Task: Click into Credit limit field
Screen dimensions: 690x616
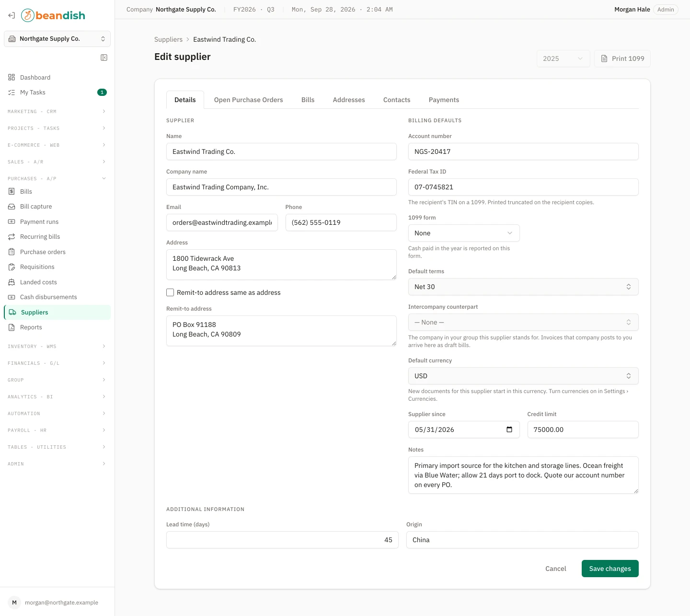Action: coord(583,430)
